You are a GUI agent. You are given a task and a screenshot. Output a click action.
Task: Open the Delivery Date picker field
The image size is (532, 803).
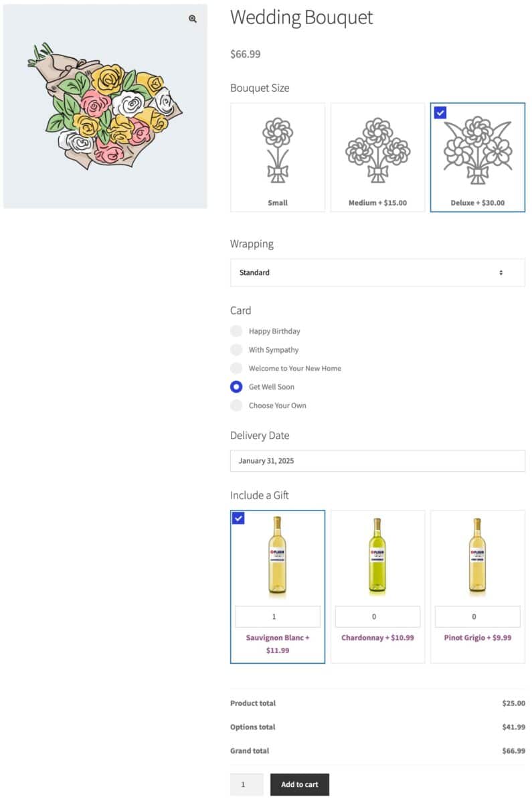point(377,461)
